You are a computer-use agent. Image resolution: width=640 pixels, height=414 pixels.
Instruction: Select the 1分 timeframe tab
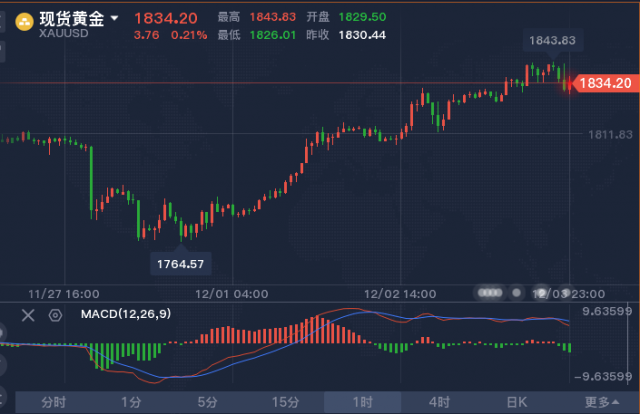tap(131, 402)
